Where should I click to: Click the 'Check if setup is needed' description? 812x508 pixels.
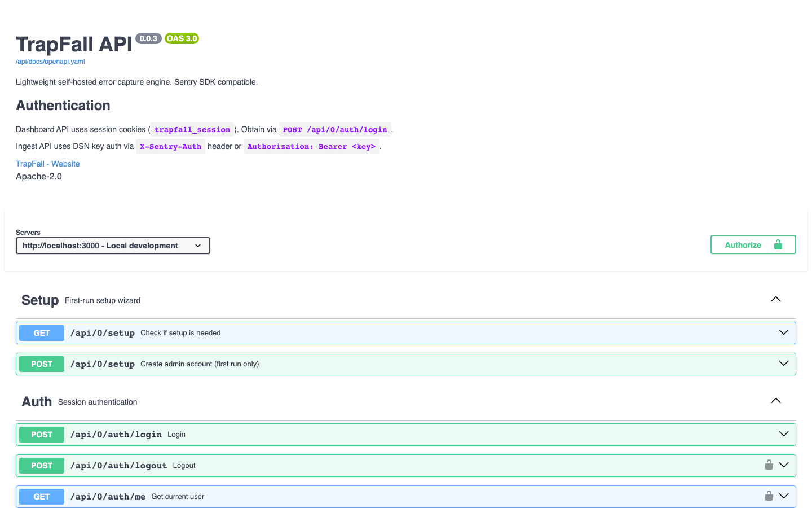(x=180, y=333)
